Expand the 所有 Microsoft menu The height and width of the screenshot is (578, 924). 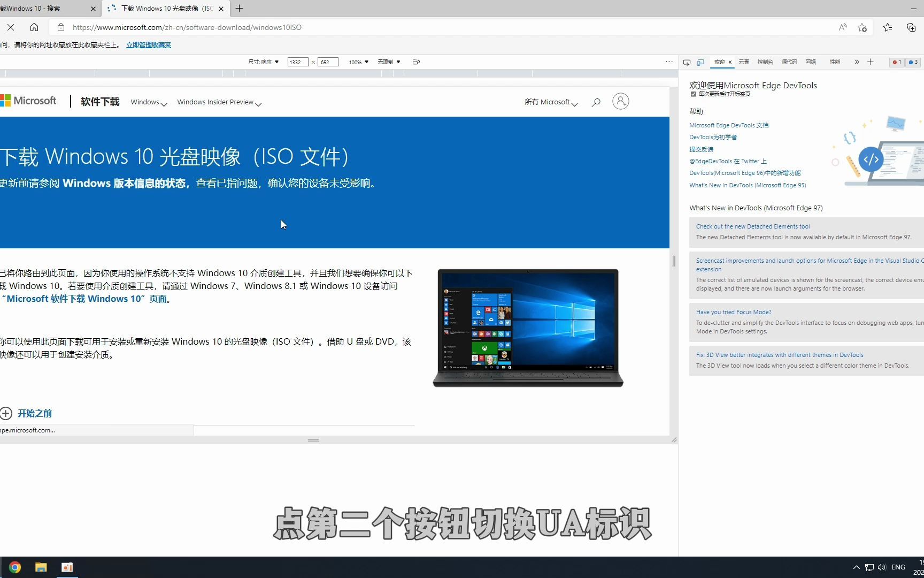[551, 102]
